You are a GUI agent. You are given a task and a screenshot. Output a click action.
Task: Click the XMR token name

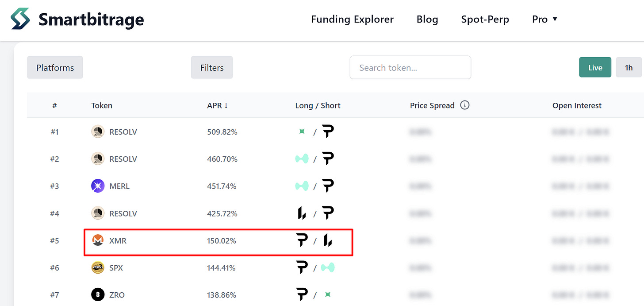pyautogui.click(x=118, y=241)
